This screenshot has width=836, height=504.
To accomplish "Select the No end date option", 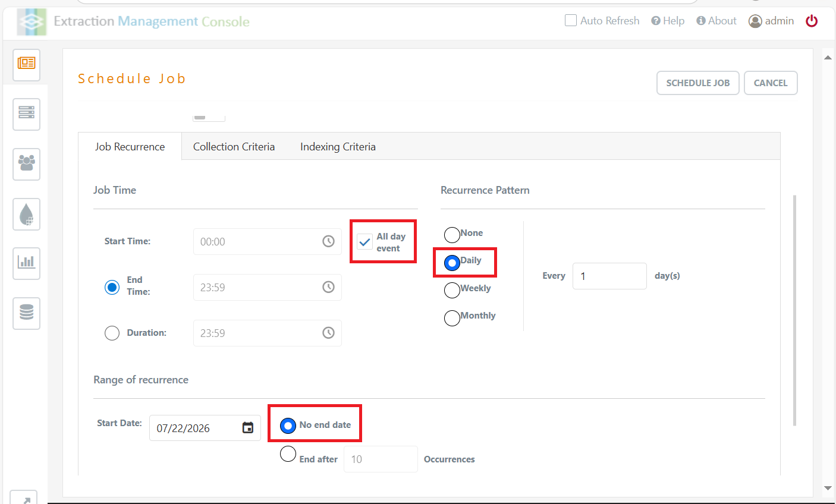I will (288, 426).
